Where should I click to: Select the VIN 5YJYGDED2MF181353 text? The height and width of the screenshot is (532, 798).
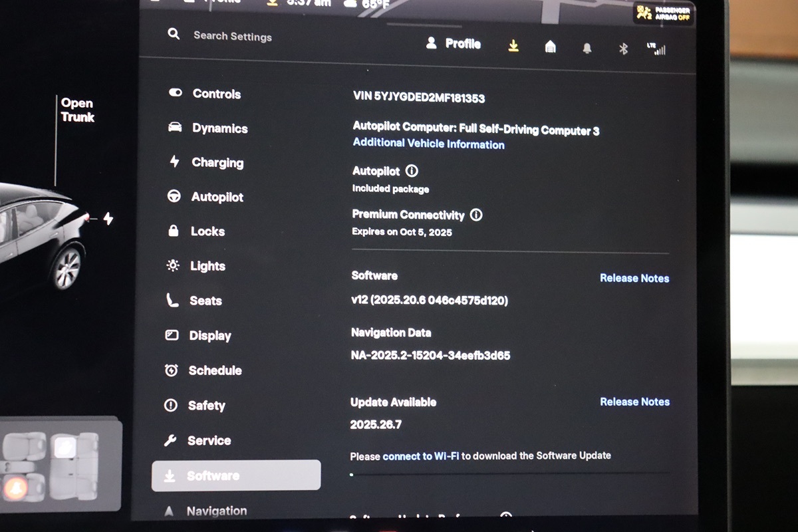point(419,98)
